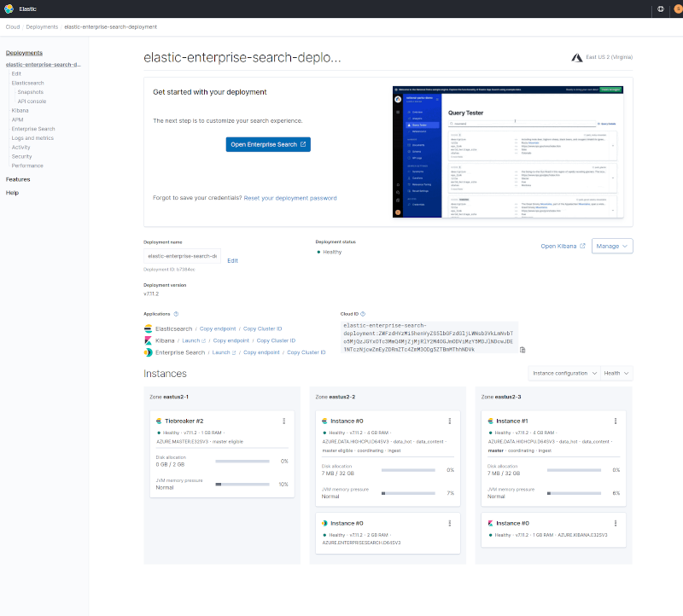Open the help globe icon in the header

(x=660, y=9)
